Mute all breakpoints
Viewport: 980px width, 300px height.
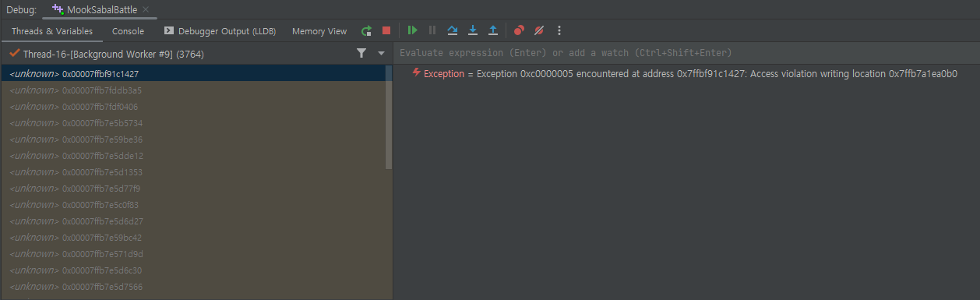tap(539, 30)
